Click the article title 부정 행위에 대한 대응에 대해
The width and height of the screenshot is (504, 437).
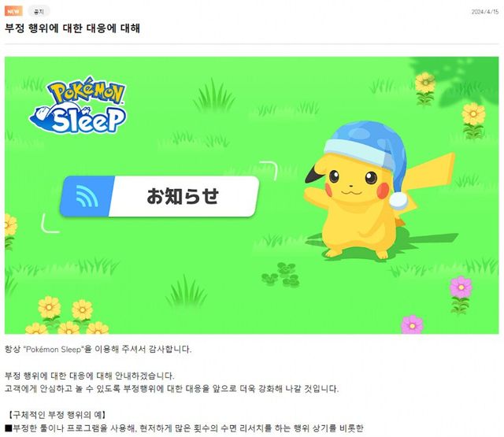click(x=72, y=28)
